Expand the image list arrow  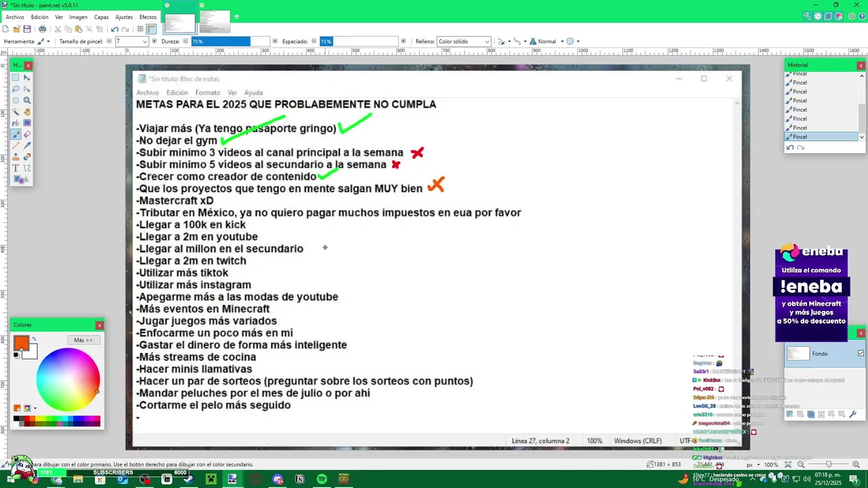pyautogui.click(x=237, y=17)
